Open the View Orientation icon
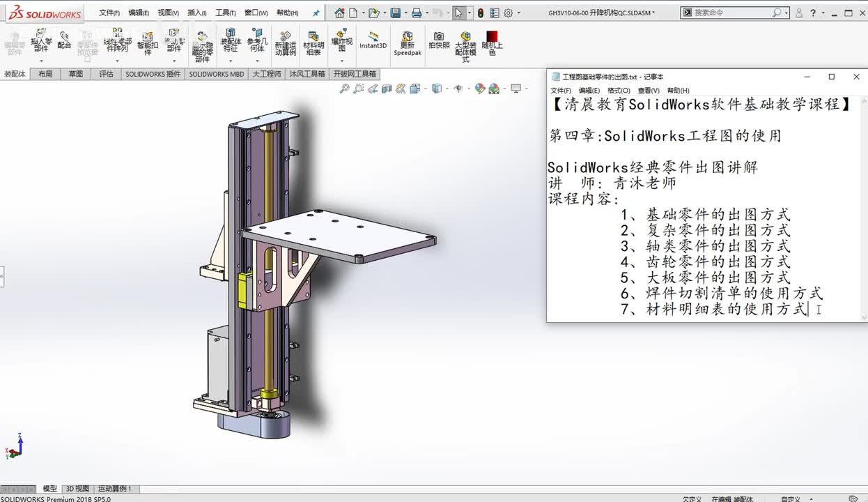Screen dimensions: 868x502 point(414,89)
